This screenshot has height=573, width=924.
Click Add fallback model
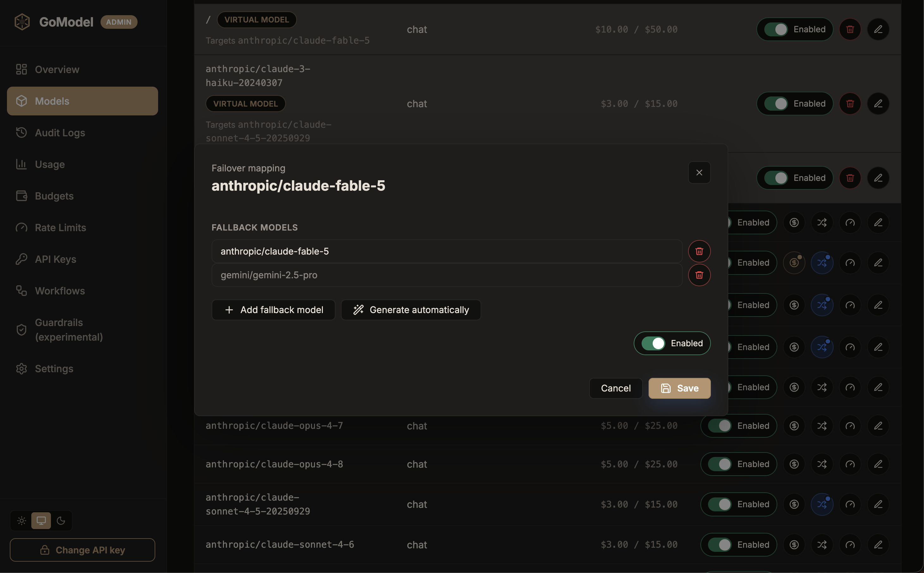273,310
